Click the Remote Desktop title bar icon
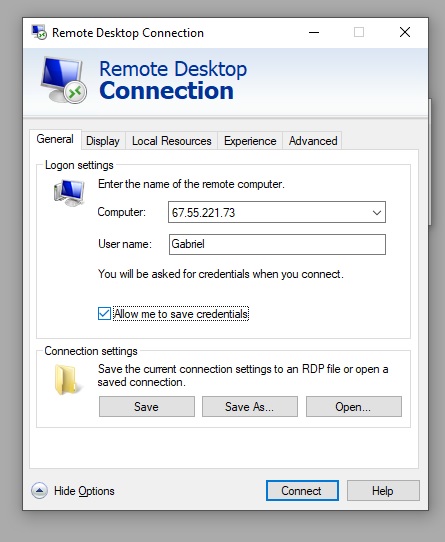The image size is (445, 542). pyautogui.click(x=39, y=32)
